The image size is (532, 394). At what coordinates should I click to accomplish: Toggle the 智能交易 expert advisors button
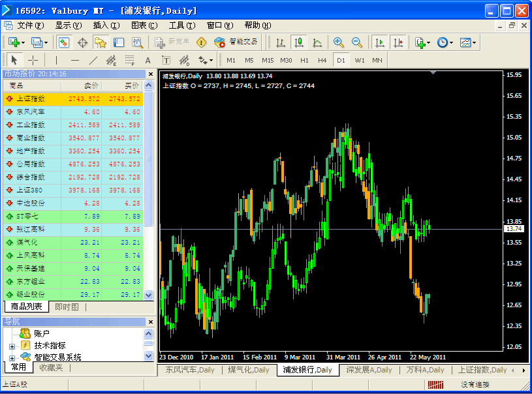[x=236, y=42]
